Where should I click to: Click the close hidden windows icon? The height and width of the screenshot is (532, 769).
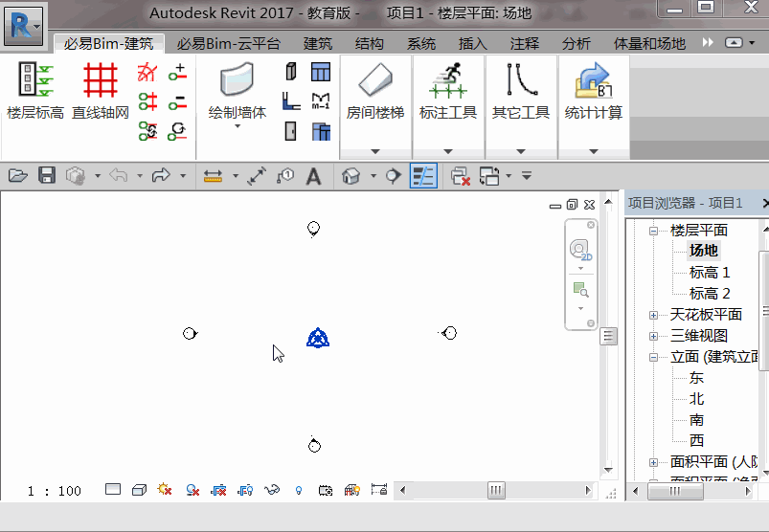(460, 176)
